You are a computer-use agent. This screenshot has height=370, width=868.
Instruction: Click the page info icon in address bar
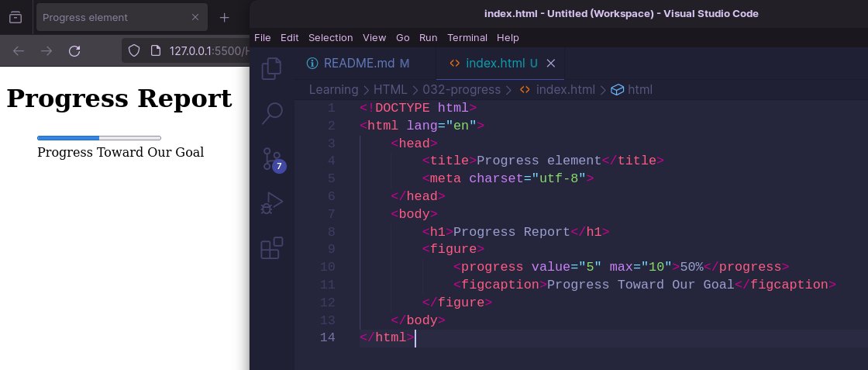156,51
